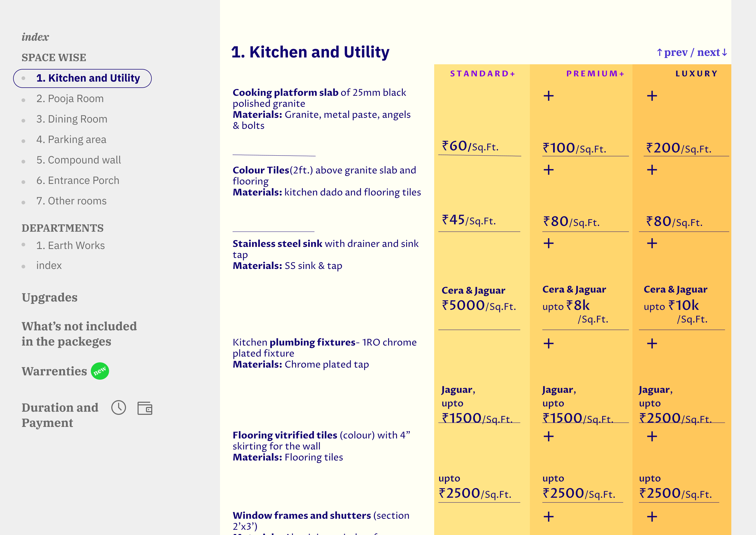The width and height of the screenshot is (756, 535).
Task: Select the STANDARD+ package column header
Action: click(482, 73)
